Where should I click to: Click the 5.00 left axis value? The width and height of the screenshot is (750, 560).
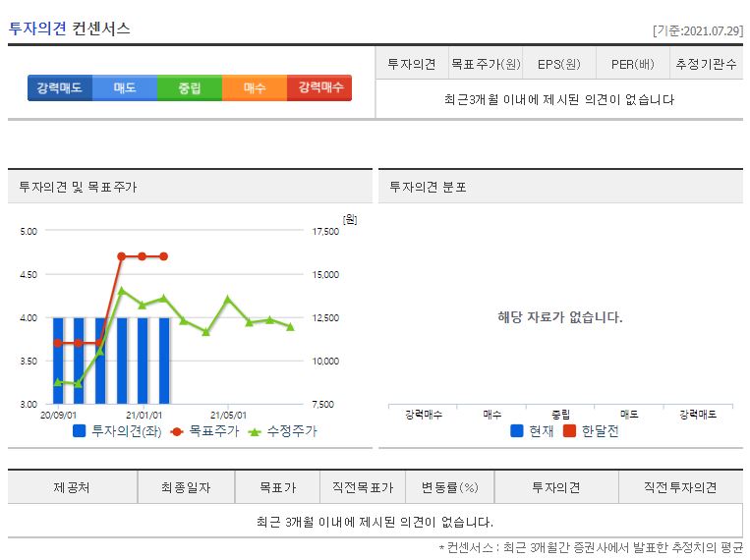coord(29,232)
